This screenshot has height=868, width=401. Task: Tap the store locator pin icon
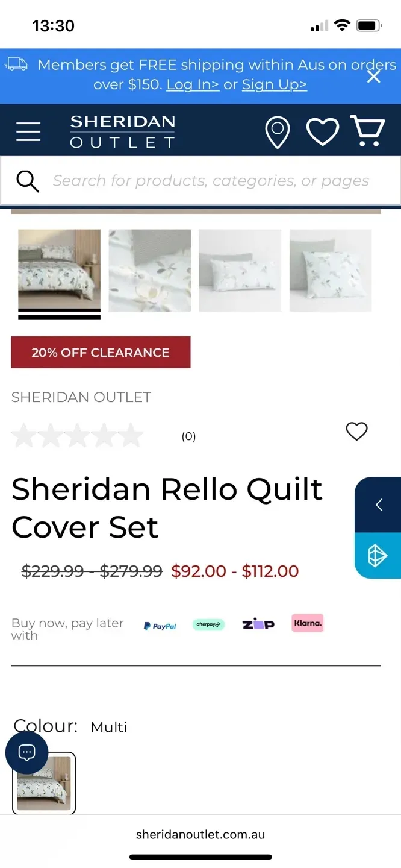tap(277, 132)
